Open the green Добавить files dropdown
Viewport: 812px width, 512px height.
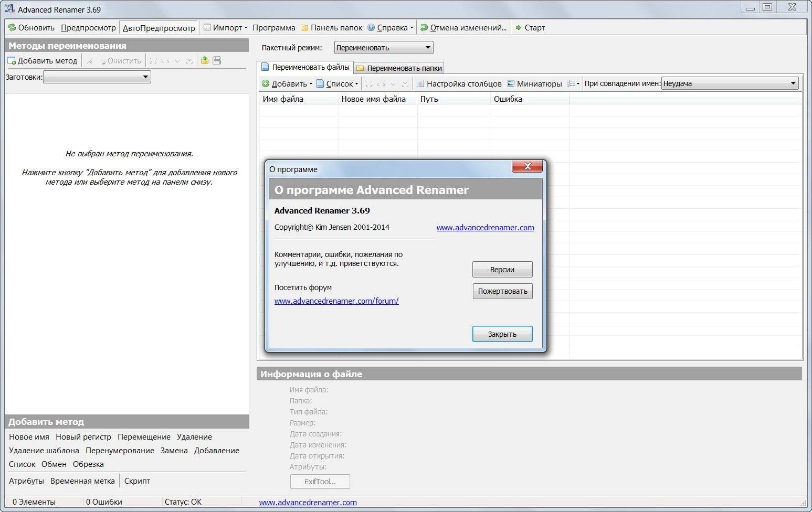(x=287, y=83)
